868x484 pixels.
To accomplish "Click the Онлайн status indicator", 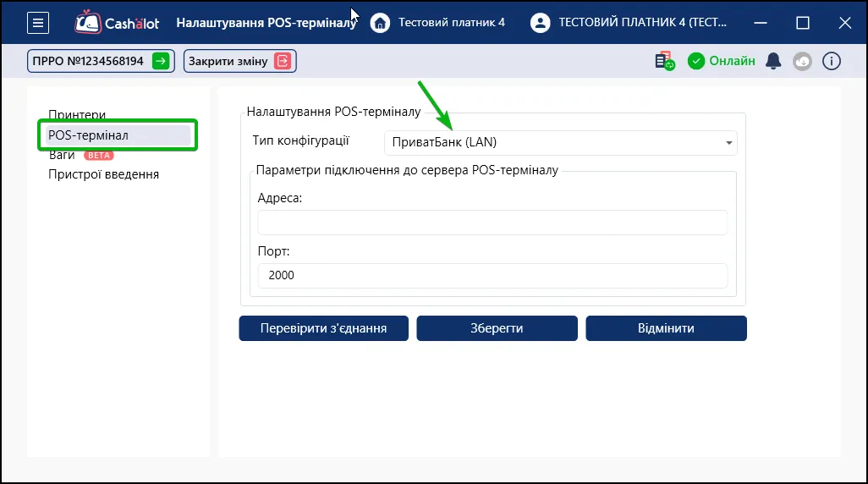I will 722,61.
